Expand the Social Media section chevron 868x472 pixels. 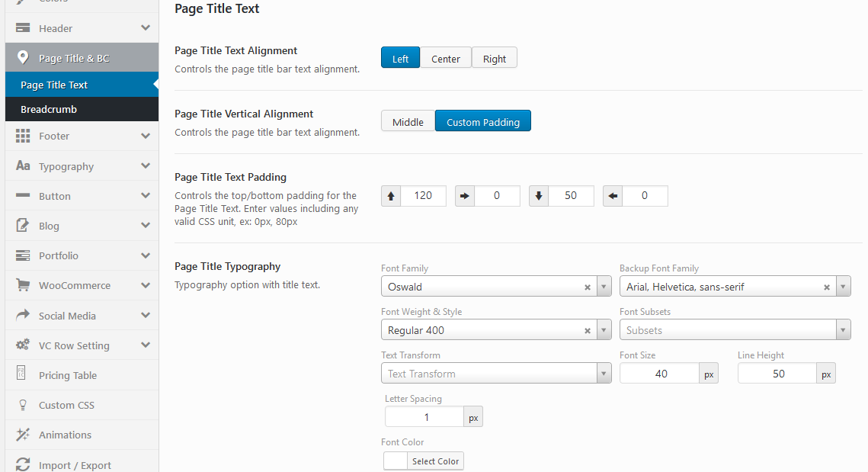pyautogui.click(x=146, y=315)
